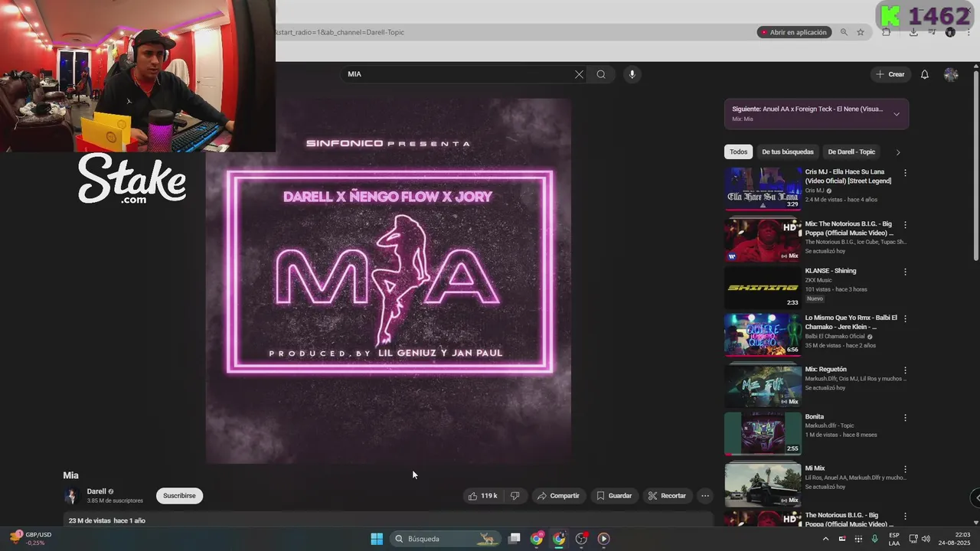Open KLANSE - Shining thumbnail

click(763, 287)
